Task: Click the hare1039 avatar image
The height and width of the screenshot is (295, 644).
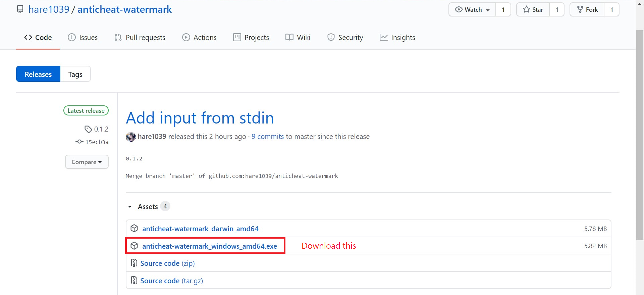Action: point(131,137)
